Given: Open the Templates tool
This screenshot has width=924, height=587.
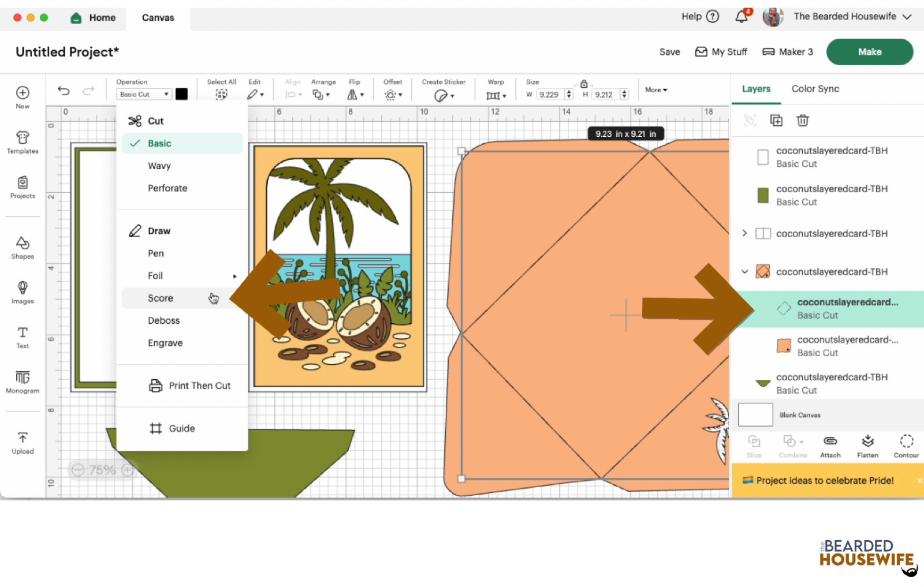Looking at the screenshot, I should point(23,142).
